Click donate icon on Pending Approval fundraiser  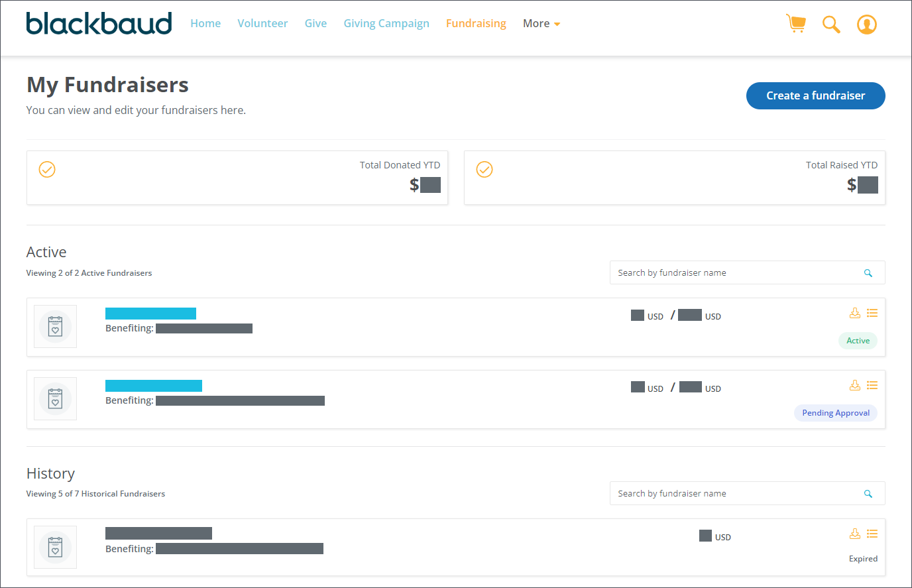(x=855, y=385)
